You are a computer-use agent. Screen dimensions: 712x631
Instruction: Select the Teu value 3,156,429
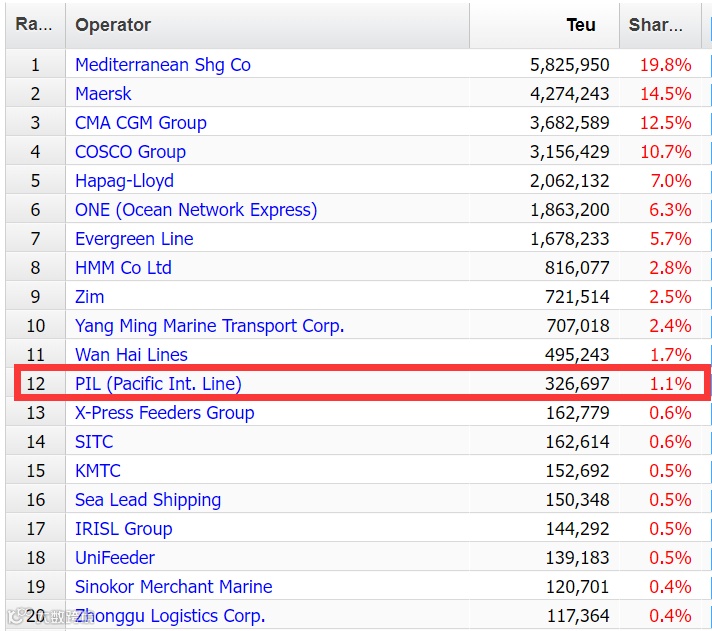tap(569, 152)
